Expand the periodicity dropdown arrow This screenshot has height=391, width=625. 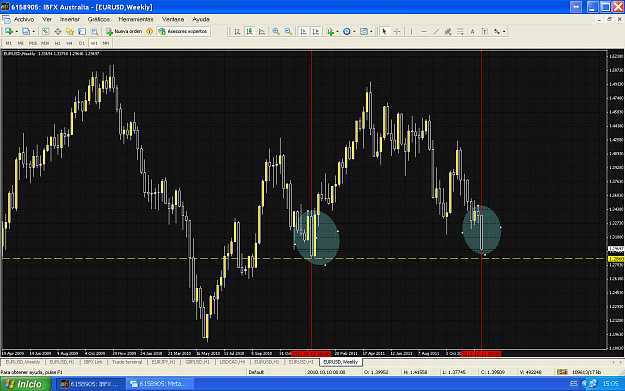[354, 31]
